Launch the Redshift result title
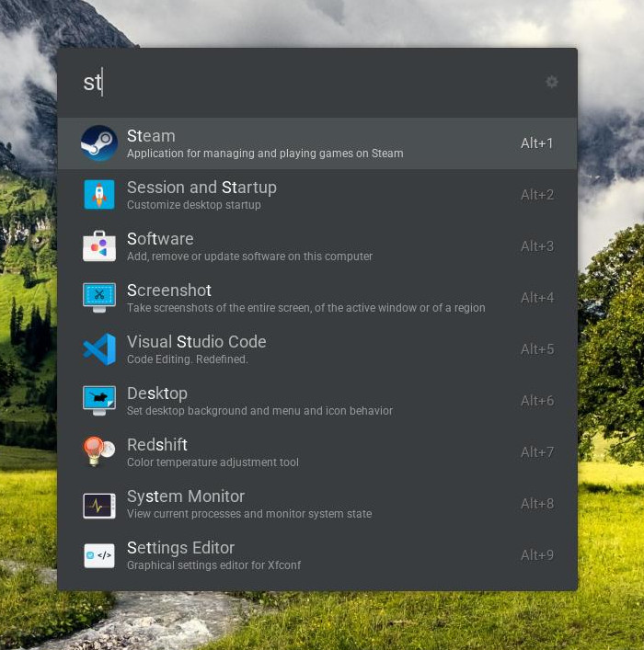 (x=157, y=445)
